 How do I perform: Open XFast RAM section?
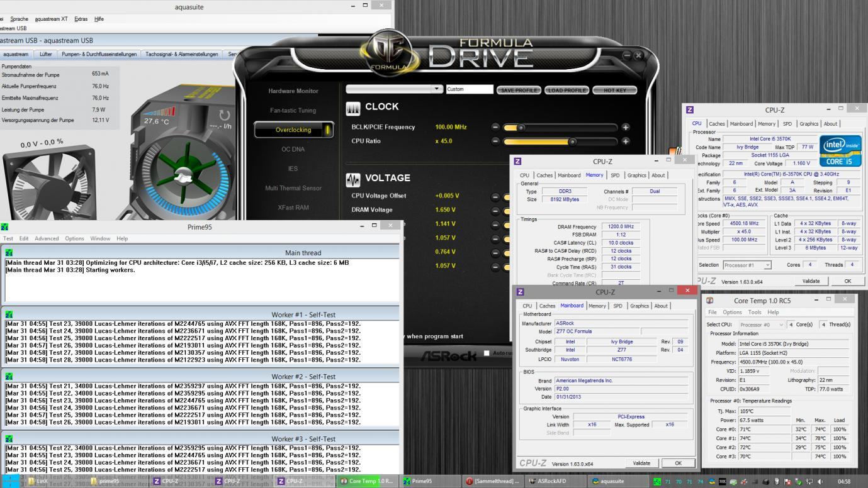click(x=293, y=208)
